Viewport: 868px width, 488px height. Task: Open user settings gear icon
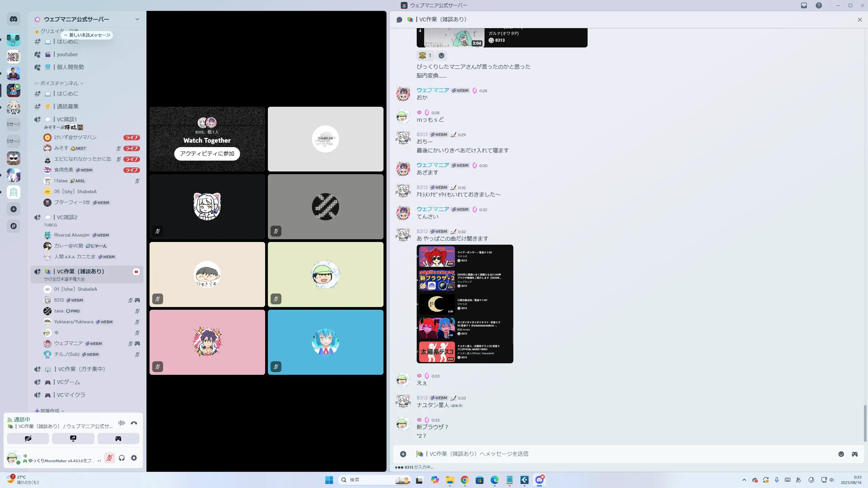134,458
